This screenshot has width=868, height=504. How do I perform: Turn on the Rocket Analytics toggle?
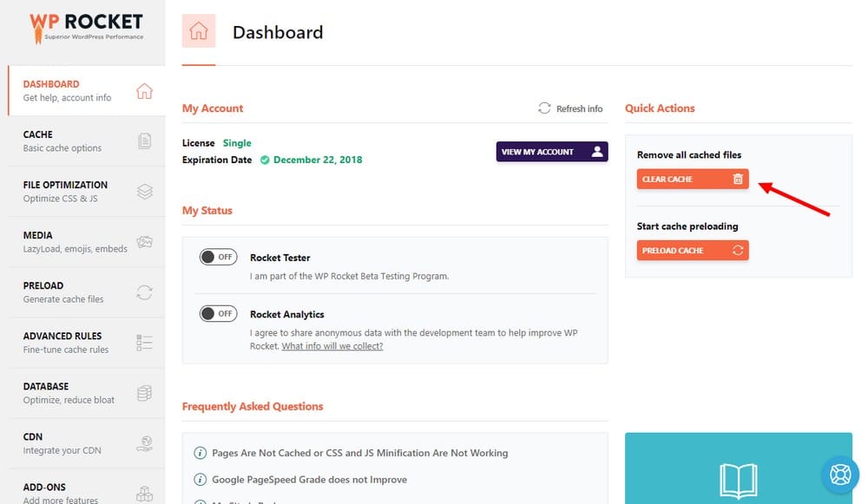[218, 313]
